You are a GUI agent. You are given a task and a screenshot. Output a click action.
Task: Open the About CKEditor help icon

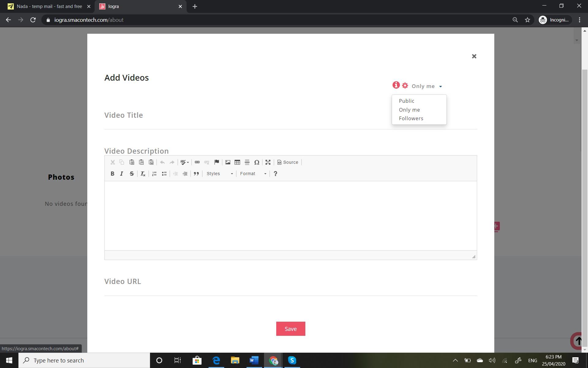tap(275, 174)
